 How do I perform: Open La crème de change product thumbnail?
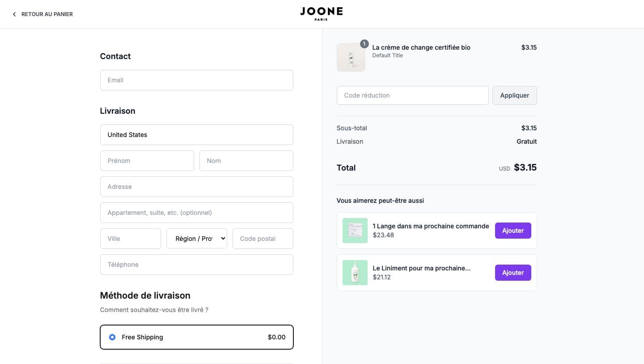[x=351, y=57]
